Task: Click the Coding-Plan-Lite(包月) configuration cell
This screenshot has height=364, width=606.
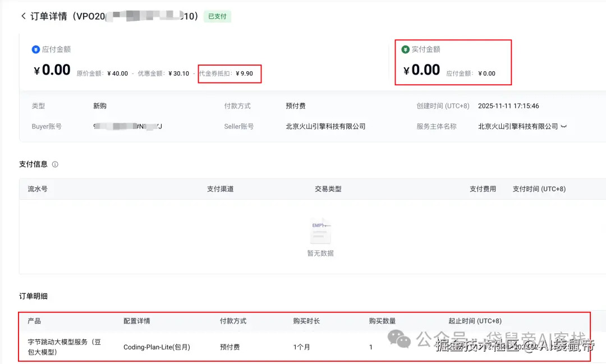Action: pyautogui.click(x=157, y=347)
